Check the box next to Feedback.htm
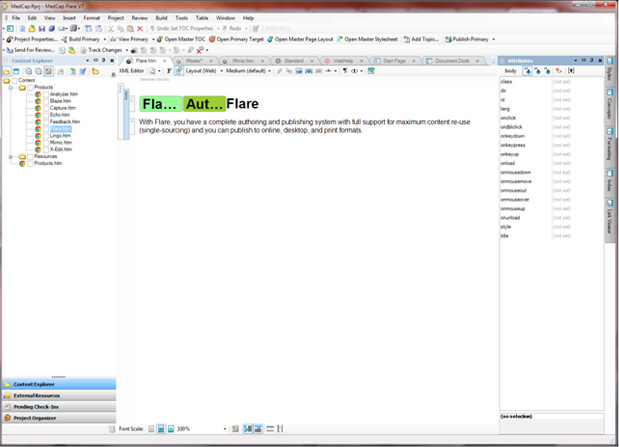Screen dimensions: 619x447 coord(46,122)
